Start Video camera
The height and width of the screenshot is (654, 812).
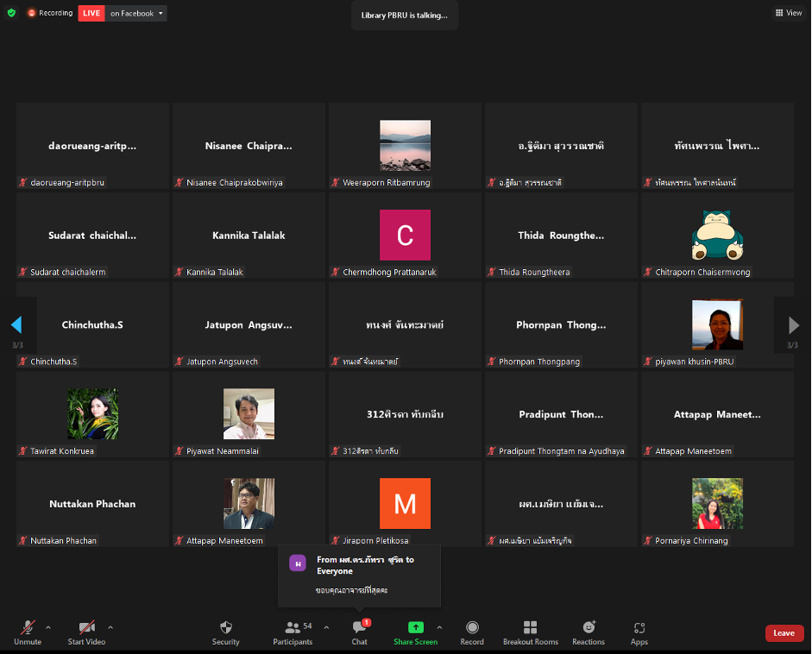point(86,632)
